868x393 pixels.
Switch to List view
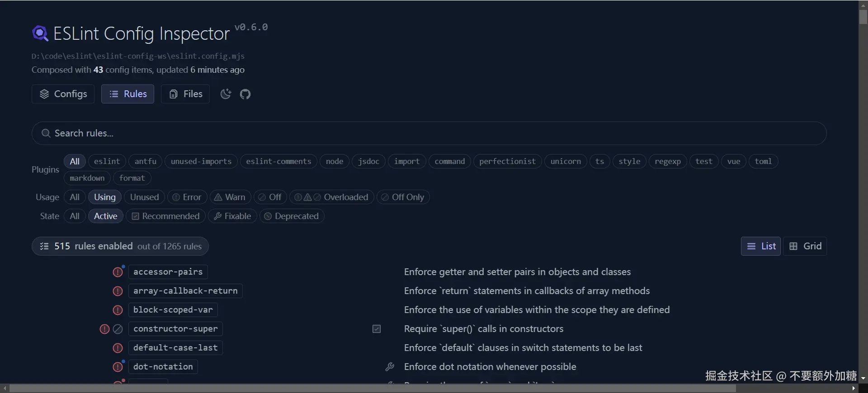pos(761,246)
